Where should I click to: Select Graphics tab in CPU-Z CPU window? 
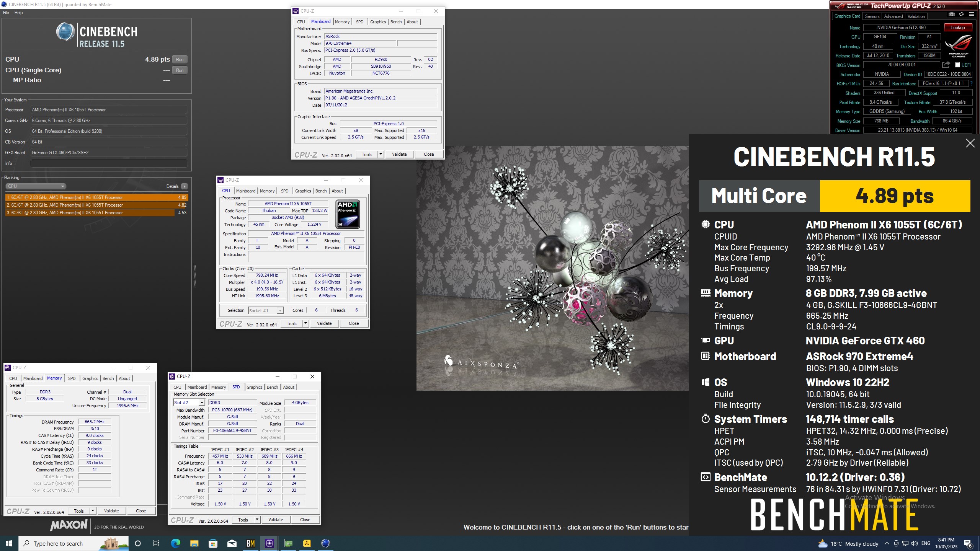[303, 191]
